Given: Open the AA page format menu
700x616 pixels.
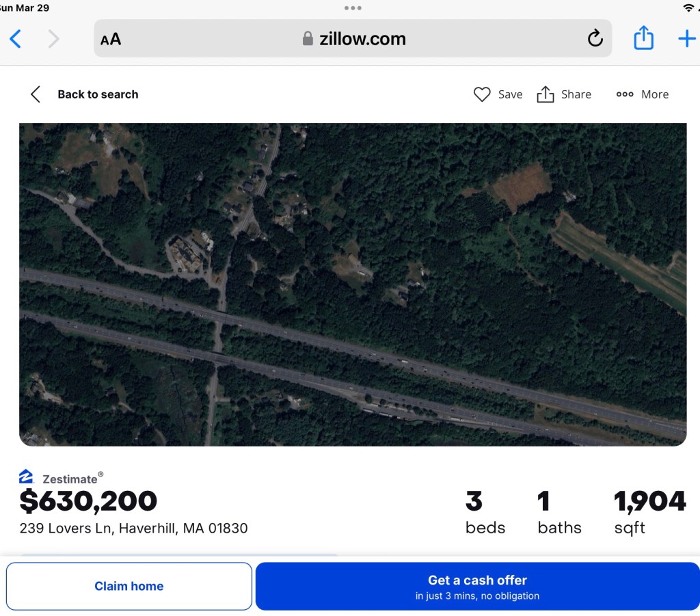Looking at the screenshot, I should [111, 39].
